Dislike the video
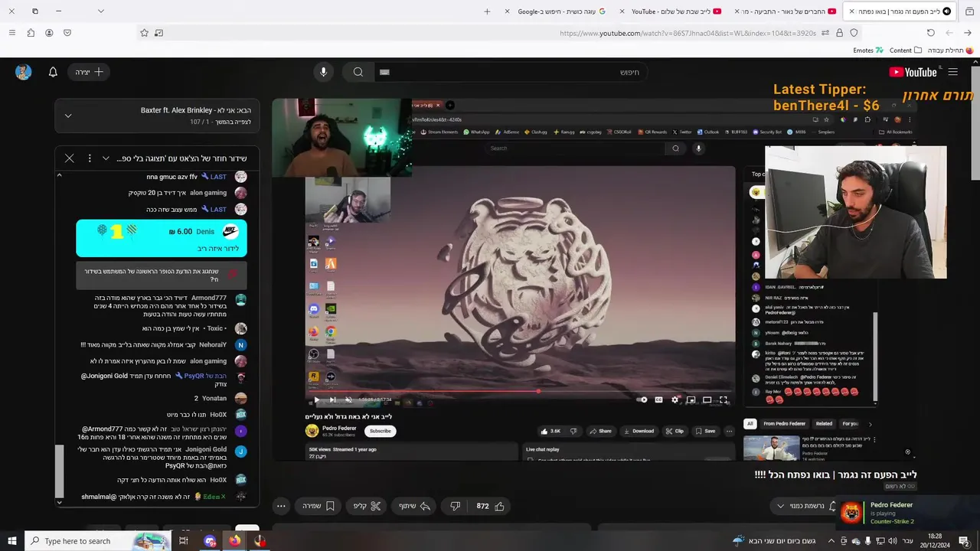980x551 pixels. point(455,506)
